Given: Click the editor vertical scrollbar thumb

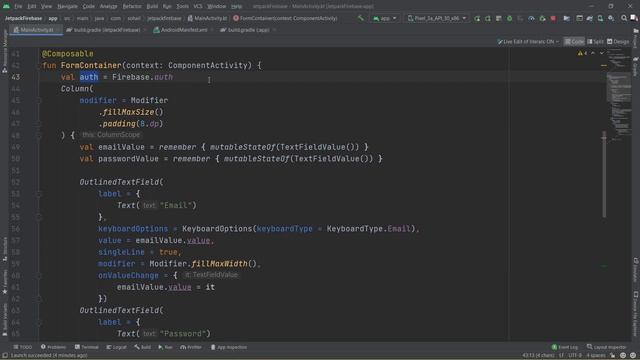Looking at the screenshot, I should pos(604,174).
